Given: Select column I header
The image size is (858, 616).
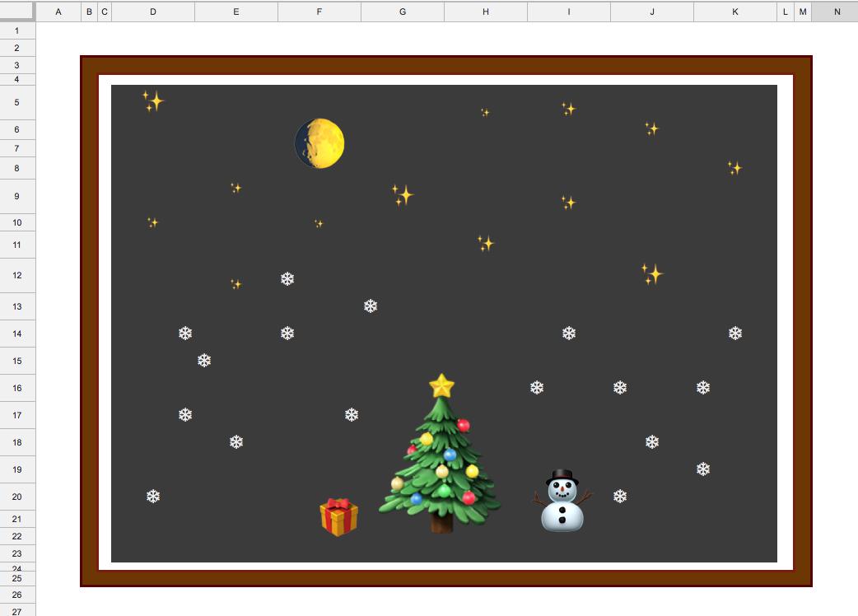Looking at the screenshot, I should click(x=569, y=12).
